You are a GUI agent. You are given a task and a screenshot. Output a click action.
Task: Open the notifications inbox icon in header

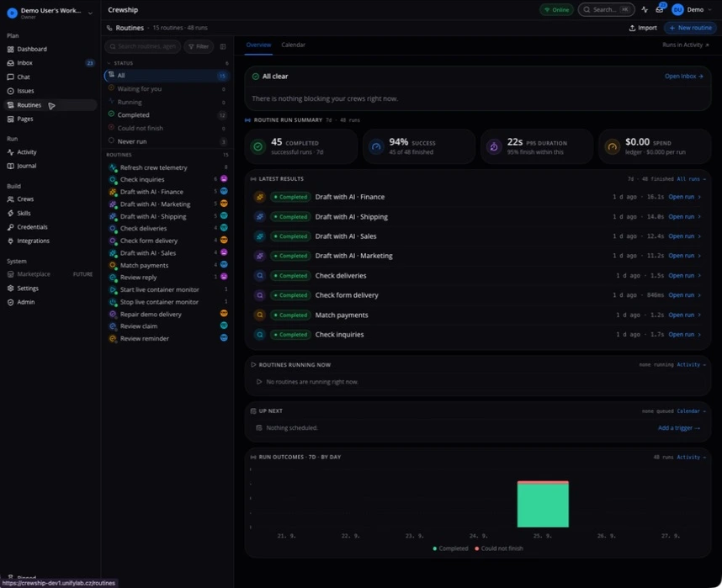click(x=660, y=9)
